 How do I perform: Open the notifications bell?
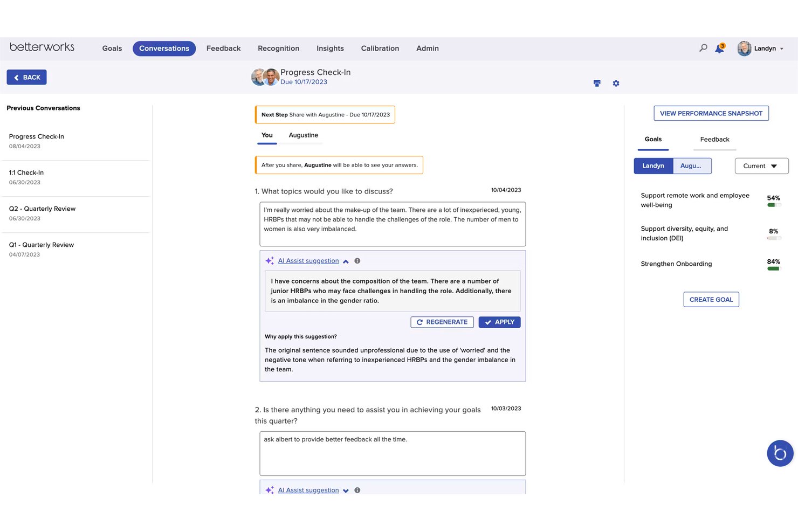point(719,49)
